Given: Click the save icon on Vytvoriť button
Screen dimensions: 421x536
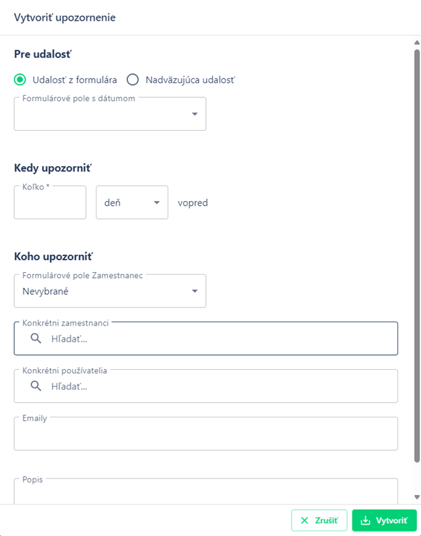Looking at the screenshot, I should coord(365,520).
